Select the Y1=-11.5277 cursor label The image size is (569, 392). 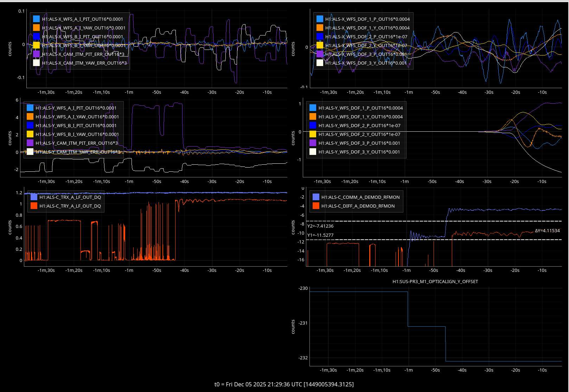320,235
